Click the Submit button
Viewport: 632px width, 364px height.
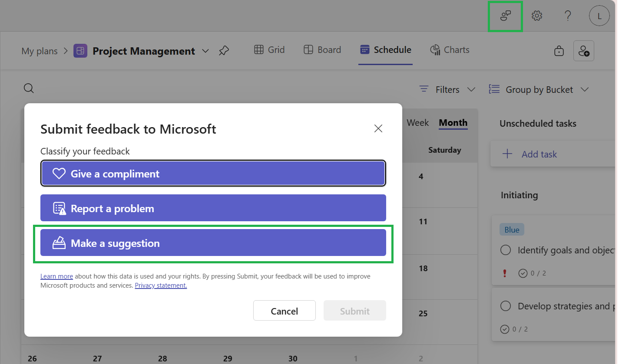click(355, 311)
